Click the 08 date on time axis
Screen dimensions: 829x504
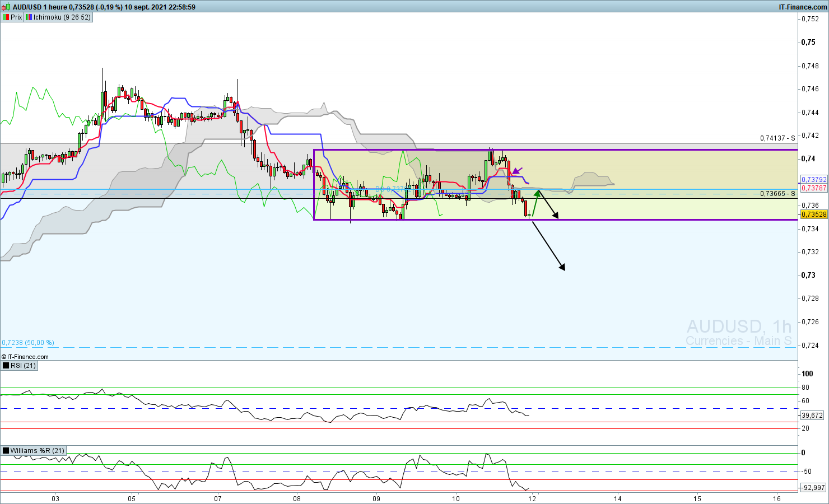coord(297,499)
